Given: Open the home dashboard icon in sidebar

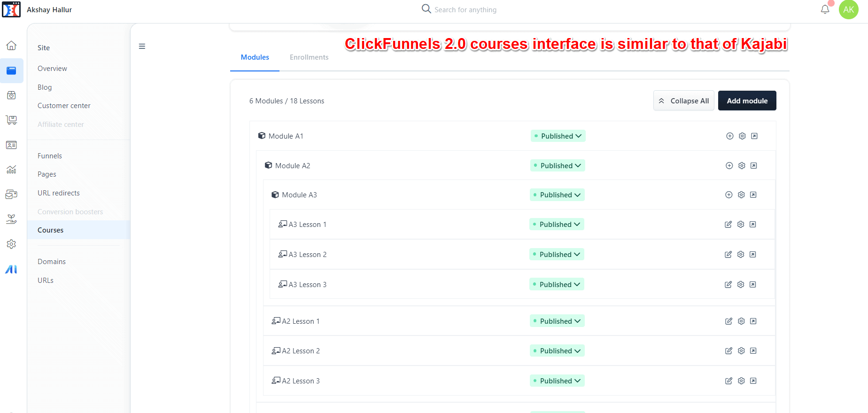Looking at the screenshot, I should click(x=12, y=46).
